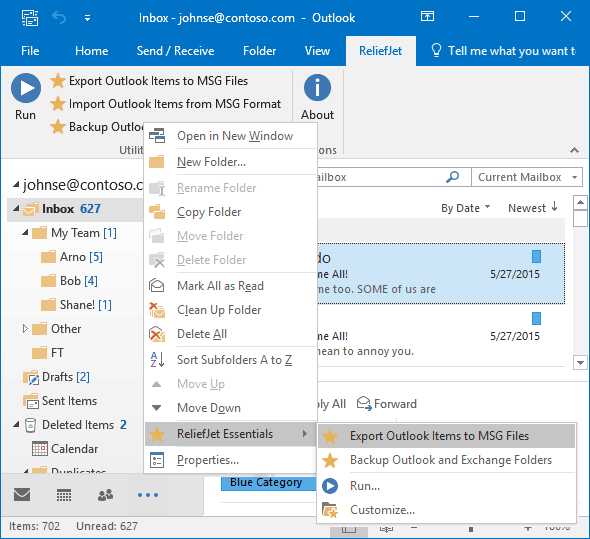This screenshot has height=539, width=590.
Task: Switch to the Send / Receive tab
Action: [175, 51]
